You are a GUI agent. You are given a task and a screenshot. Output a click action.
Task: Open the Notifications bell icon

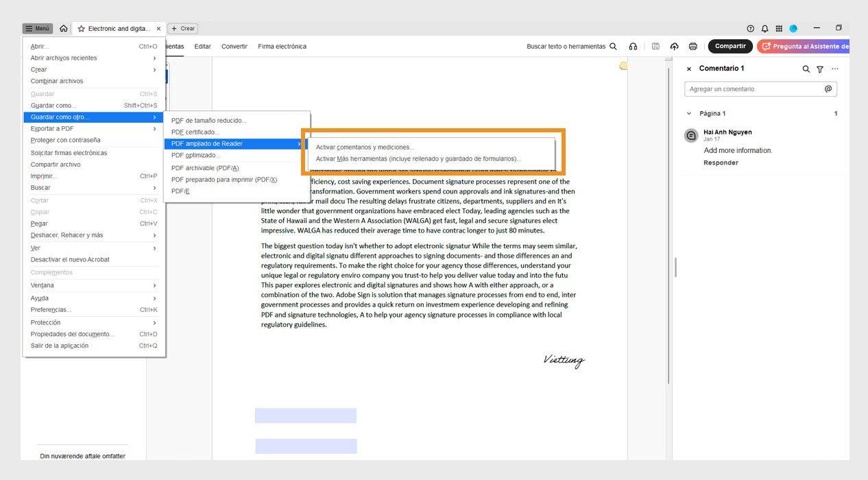pyautogui.click(x=764, y=29)
